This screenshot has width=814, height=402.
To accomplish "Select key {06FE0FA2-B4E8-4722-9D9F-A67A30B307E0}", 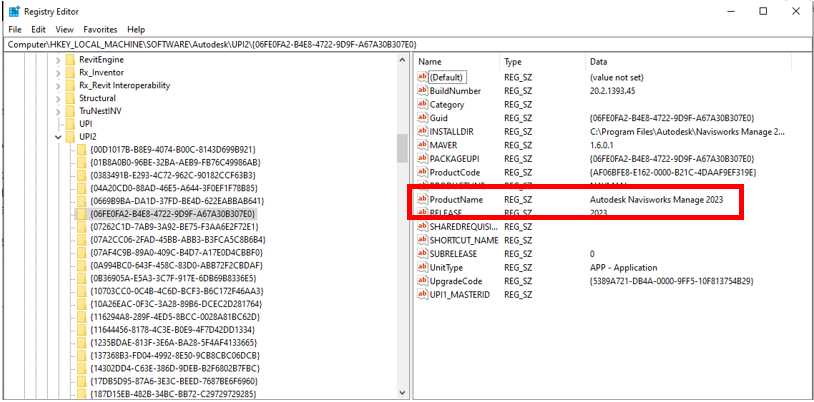I will 172,214.
